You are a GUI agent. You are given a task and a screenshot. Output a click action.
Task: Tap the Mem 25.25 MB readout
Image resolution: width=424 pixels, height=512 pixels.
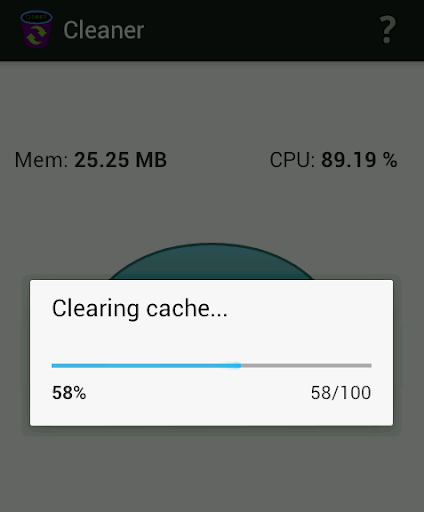(90, 160)
